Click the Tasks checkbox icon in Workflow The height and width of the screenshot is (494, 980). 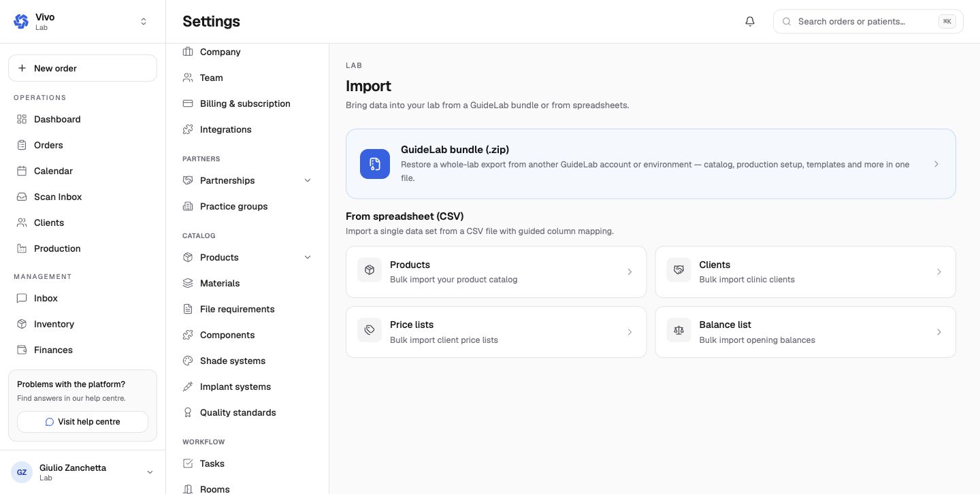pyautogui.click(x=188, y=463)
